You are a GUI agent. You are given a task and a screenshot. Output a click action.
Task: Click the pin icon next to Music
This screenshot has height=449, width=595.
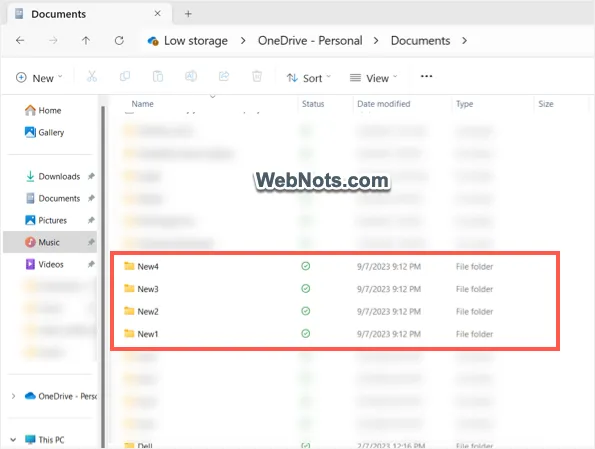pos(91,242)
